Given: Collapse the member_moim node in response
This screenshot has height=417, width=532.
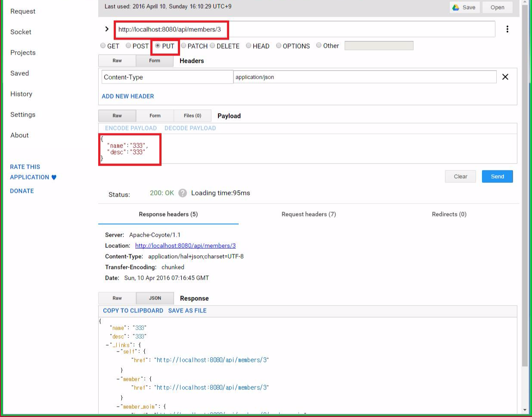Looking at the screenshot, I should tap(118, 407).
